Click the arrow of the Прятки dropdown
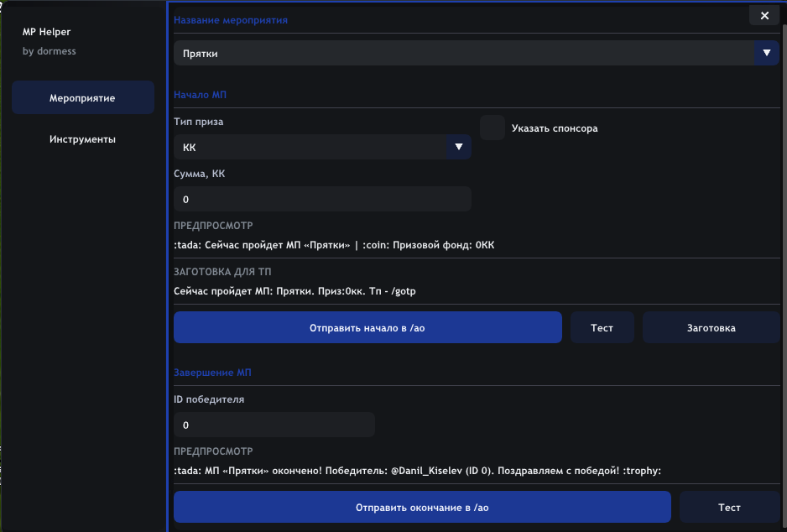The image size is (787, 532). tap(766, 53)
